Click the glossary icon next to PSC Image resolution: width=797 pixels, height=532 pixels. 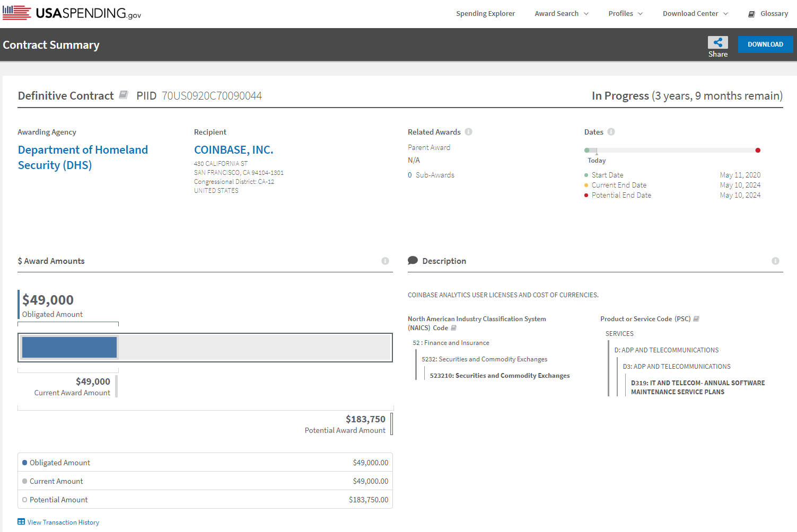[x=696, y=319]
